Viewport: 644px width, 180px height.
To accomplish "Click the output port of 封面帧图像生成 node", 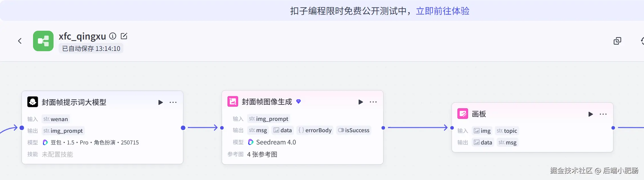I will pos(383,128).
